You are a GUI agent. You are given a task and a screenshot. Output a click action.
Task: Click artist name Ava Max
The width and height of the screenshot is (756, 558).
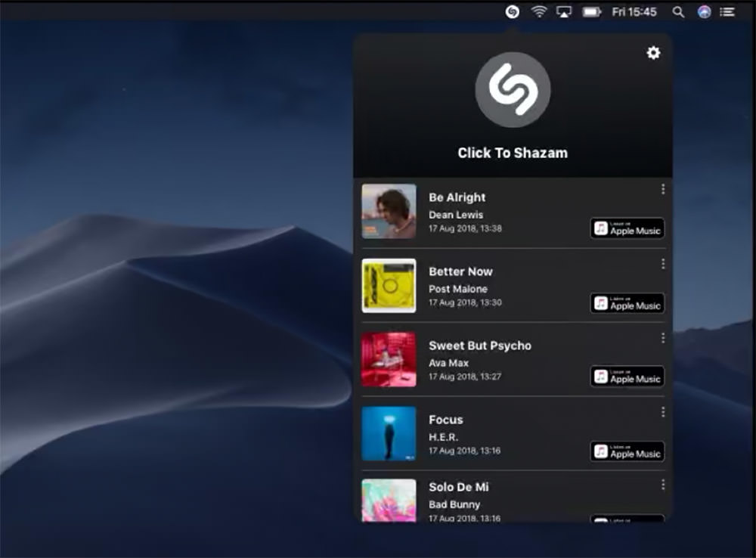448,363
